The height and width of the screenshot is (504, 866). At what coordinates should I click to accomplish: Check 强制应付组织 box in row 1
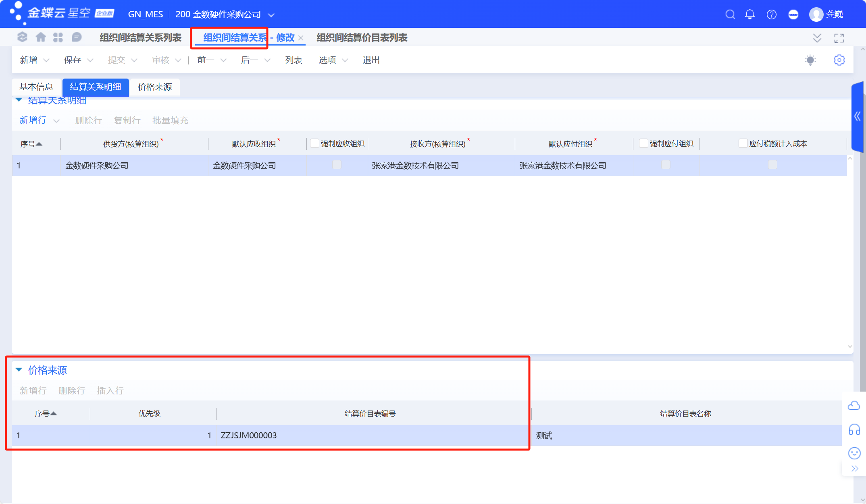click(x=666, y=165)
